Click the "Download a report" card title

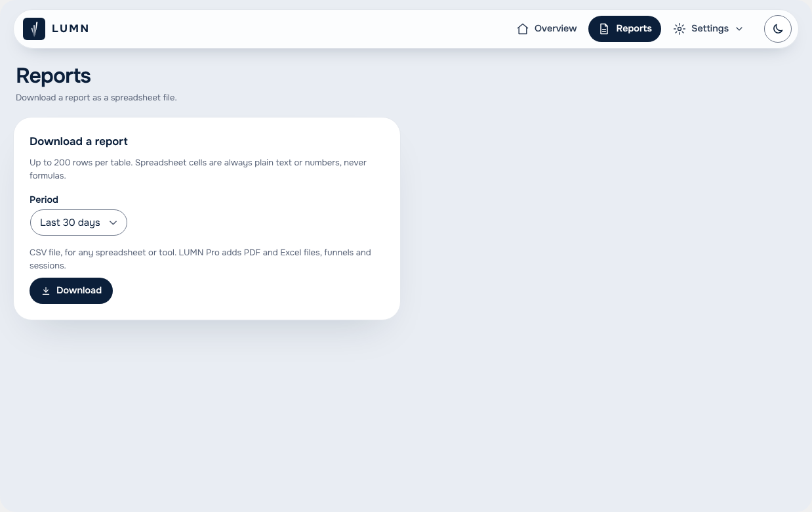click(x=79, y=141)
